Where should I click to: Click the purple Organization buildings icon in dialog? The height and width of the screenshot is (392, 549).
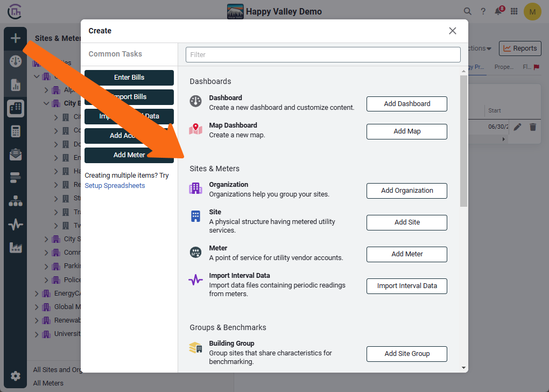[196, 188]
